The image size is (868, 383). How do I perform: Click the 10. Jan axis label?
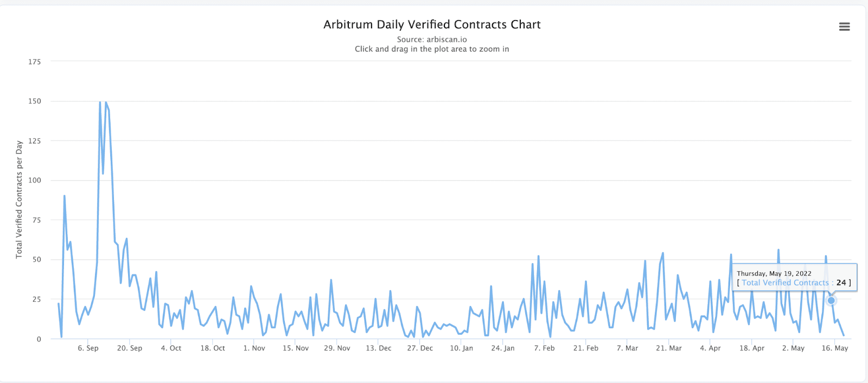click(x=462, y=348)
